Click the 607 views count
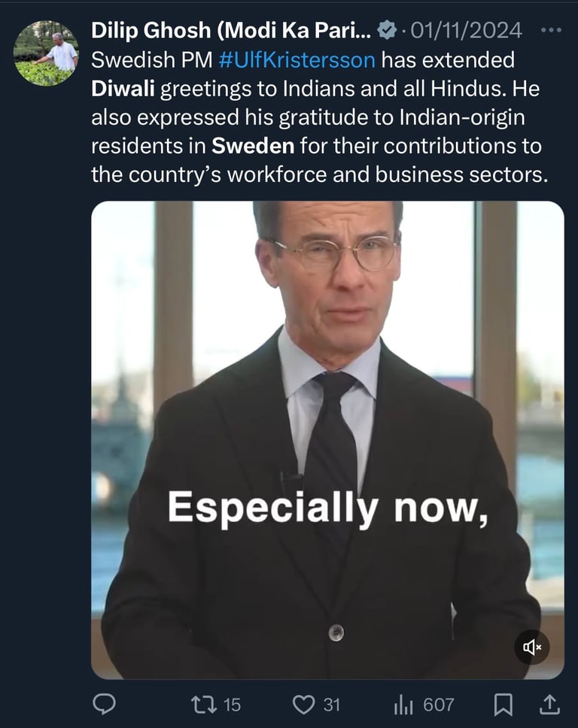578x728 pixels. 438,704
